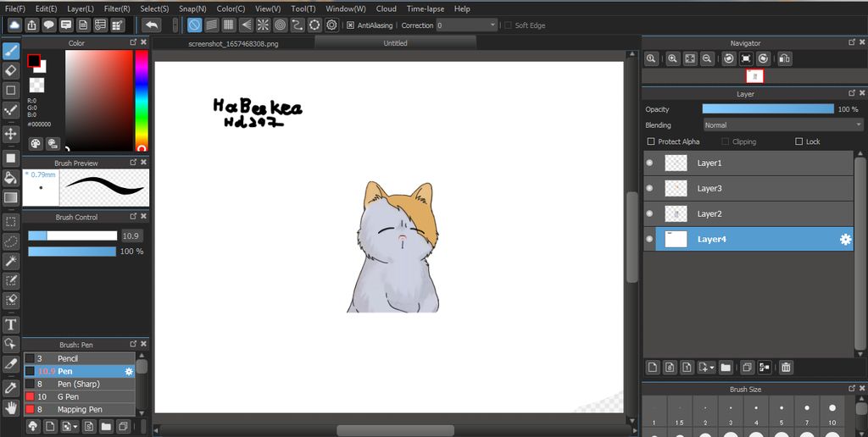The height and width of the screenshot is (437, 868).
Task: Select the Eraser tool
Action: 10,70
